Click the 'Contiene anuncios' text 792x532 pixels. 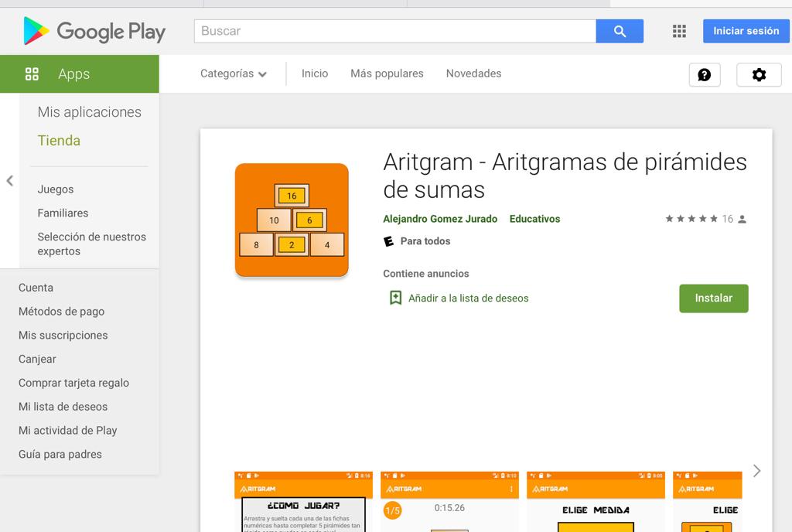point(426,274)
